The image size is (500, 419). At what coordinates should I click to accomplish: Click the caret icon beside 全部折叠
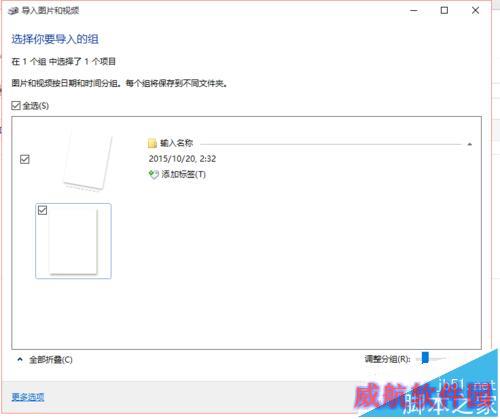coord(20,359)
